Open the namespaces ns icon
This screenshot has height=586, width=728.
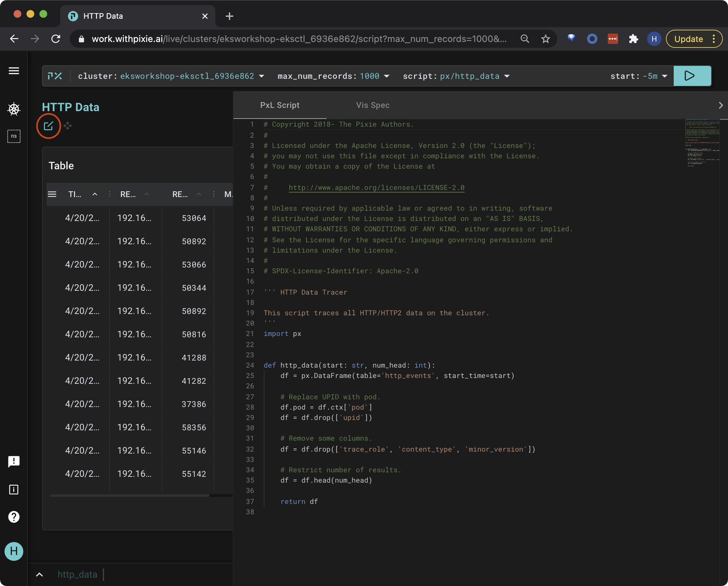[x=14, y=136]
